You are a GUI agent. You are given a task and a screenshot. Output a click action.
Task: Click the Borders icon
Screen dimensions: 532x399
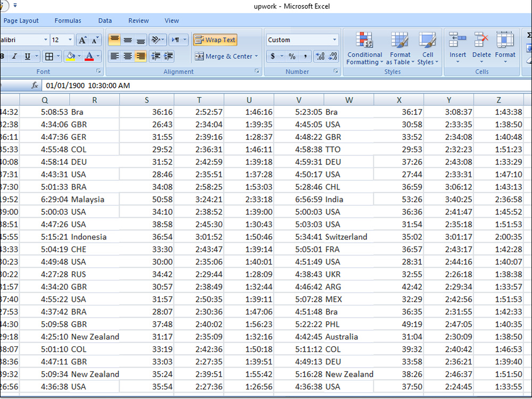(49, 56)
